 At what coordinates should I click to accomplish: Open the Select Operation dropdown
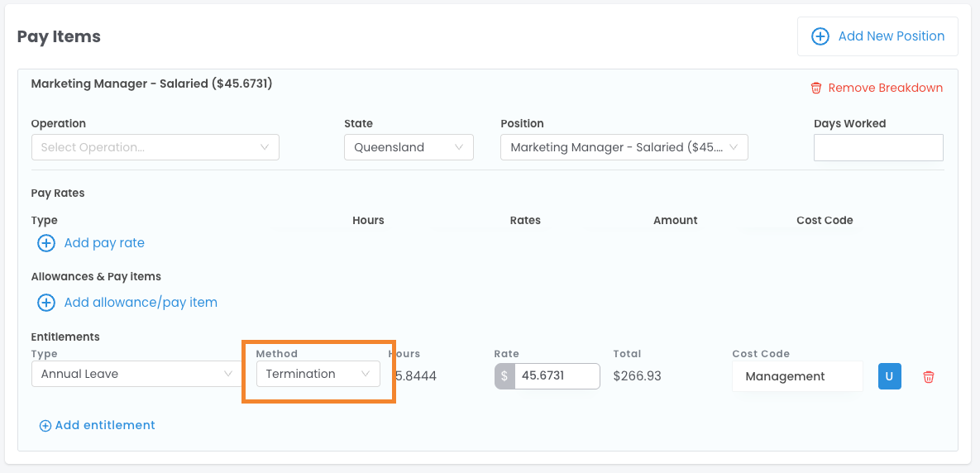point(155,147)
